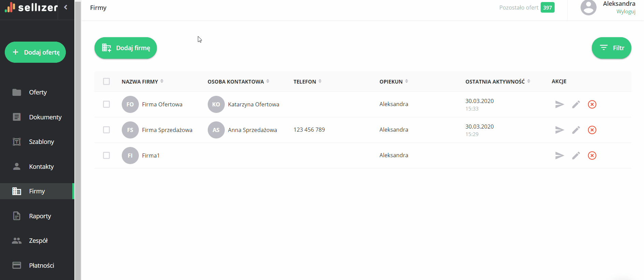Click the FS avatar of Firma Sprzedażowa
This screenshot has height=280, width=644.
click(x=130, y=130)
